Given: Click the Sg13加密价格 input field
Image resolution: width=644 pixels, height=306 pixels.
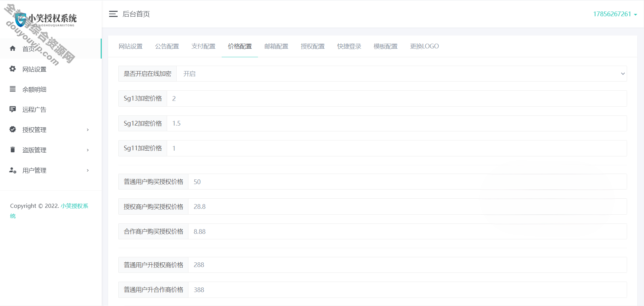Looking at the screenshot, I should (397, 99).
